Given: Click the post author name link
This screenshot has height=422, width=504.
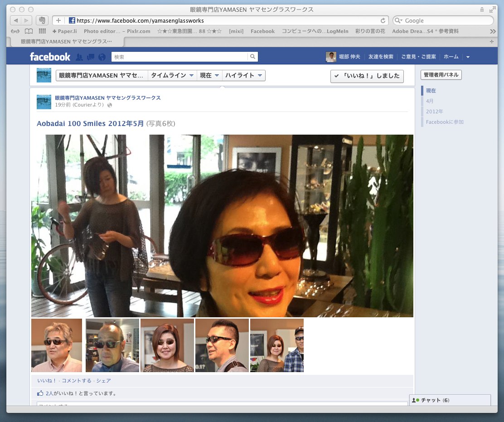Looking at the screenshot, I should (x=108, y=98).
